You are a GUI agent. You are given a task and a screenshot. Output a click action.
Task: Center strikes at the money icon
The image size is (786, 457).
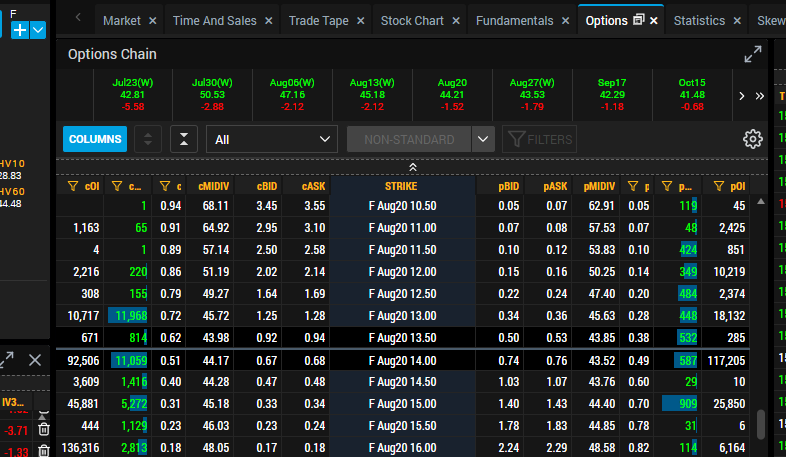184,139
